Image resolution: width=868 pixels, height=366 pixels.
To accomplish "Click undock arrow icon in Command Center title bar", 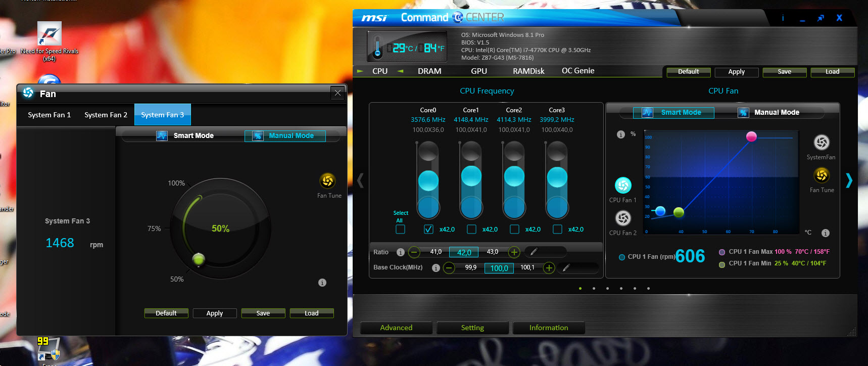I will [821, 18].
